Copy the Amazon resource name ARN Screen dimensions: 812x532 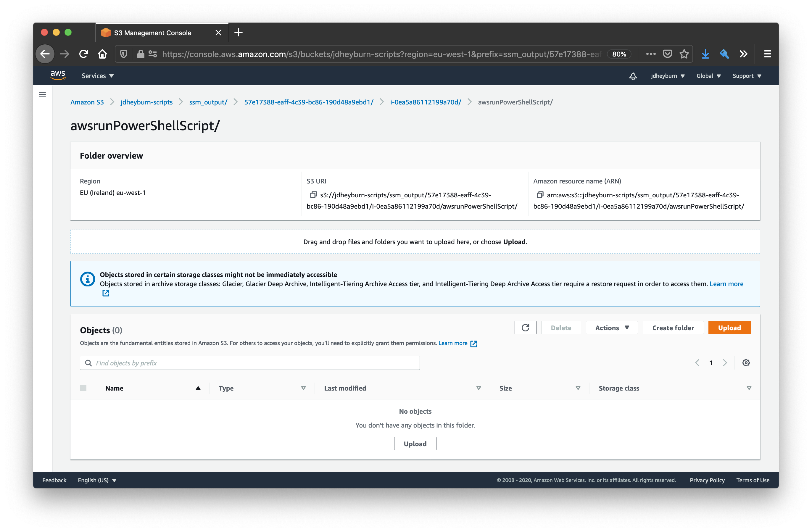pyautogui.click(x=540, y=195)
